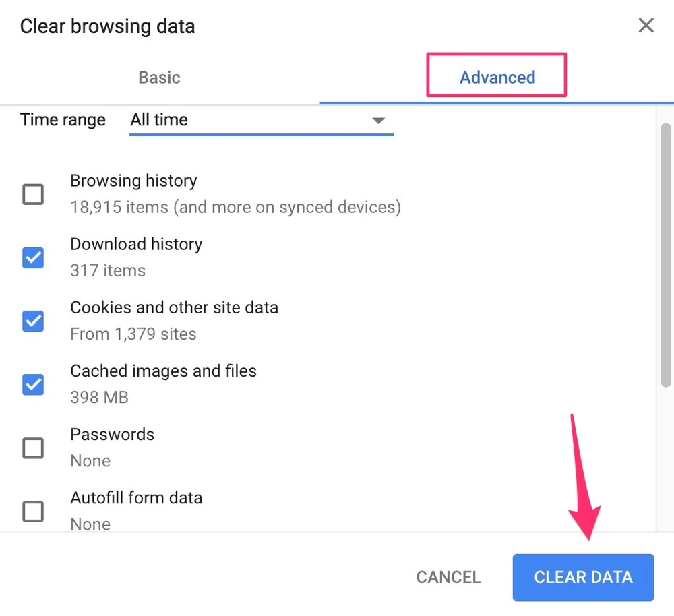Screen dimensions: 674x616
Task: Select the Advanced tab
Action: pos(497,78)
